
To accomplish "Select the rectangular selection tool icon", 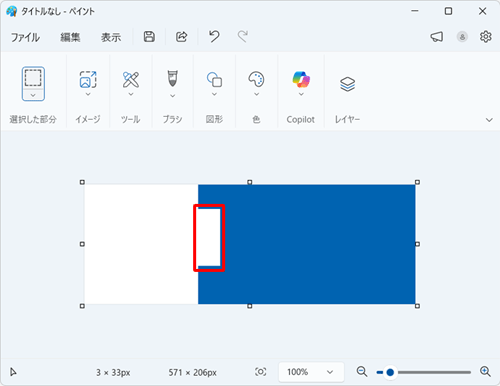I will [x=33, y=78].
